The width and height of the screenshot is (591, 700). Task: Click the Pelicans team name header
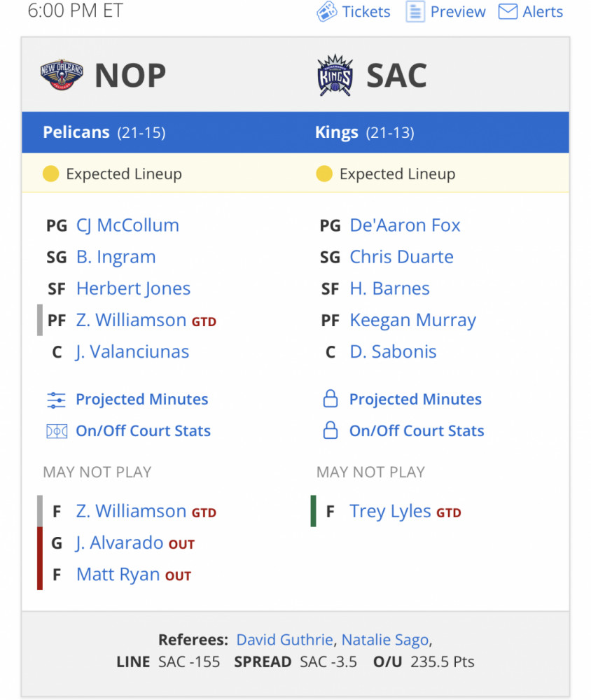tap(76, 132)
